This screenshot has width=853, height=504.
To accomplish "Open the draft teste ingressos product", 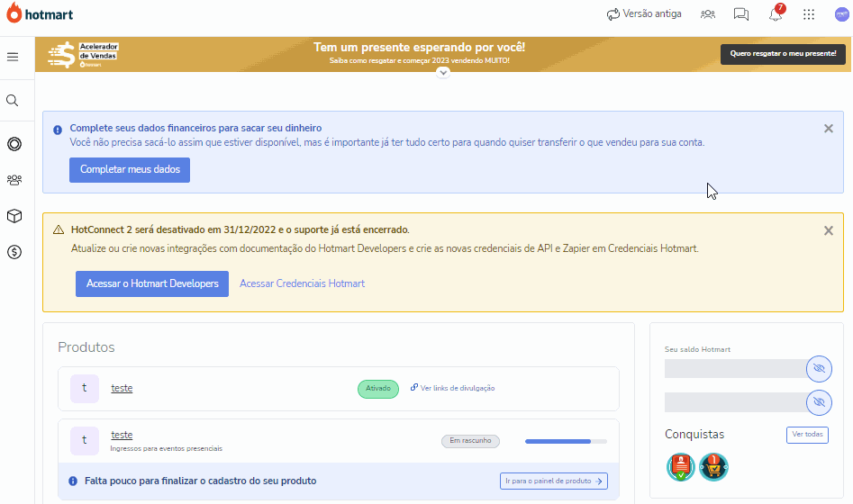I will click(x=122, y=435).
